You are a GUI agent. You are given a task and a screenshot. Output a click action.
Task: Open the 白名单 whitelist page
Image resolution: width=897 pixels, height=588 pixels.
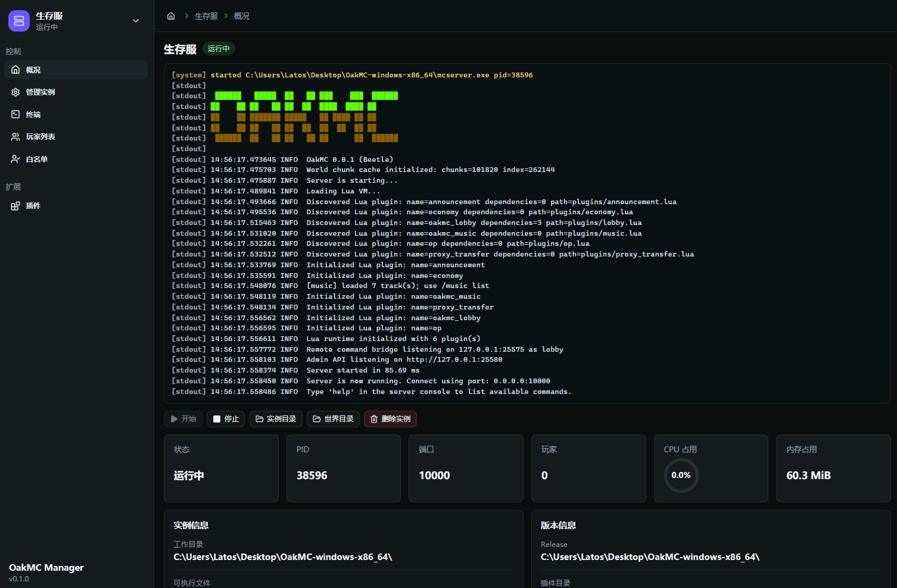pyautogui.click(x=76, y=159)
